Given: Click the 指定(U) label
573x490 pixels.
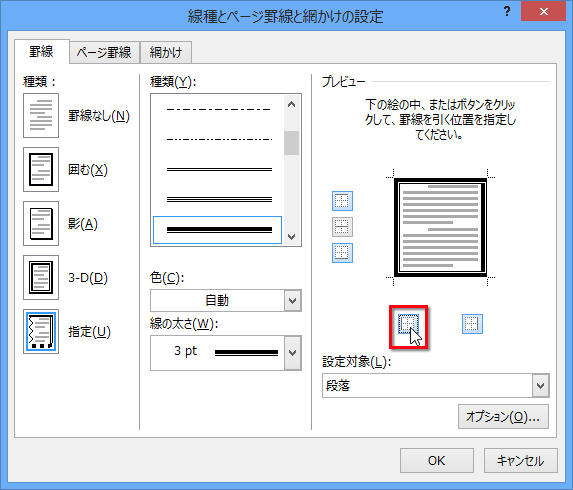Looking at the screenshot, I should tap(89, 332).
